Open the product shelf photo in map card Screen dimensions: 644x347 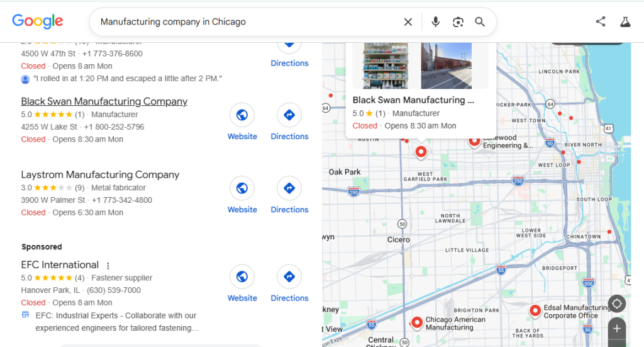point(386,65)
